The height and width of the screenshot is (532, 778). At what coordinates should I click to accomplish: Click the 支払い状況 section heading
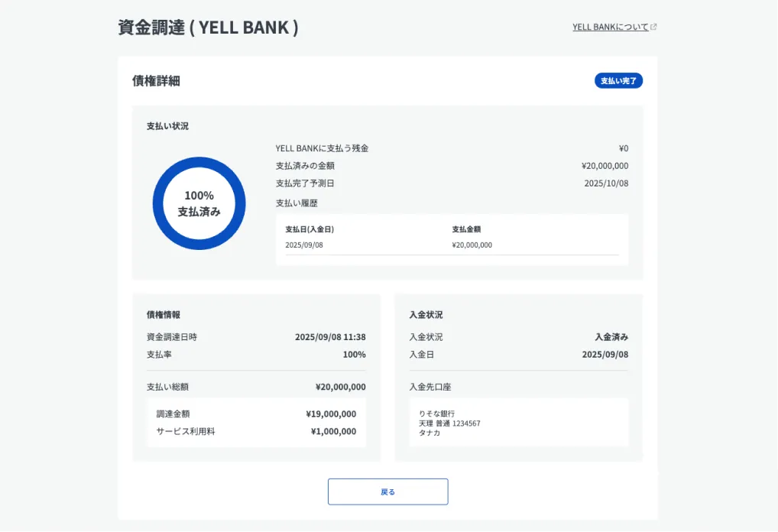point(167,126)
